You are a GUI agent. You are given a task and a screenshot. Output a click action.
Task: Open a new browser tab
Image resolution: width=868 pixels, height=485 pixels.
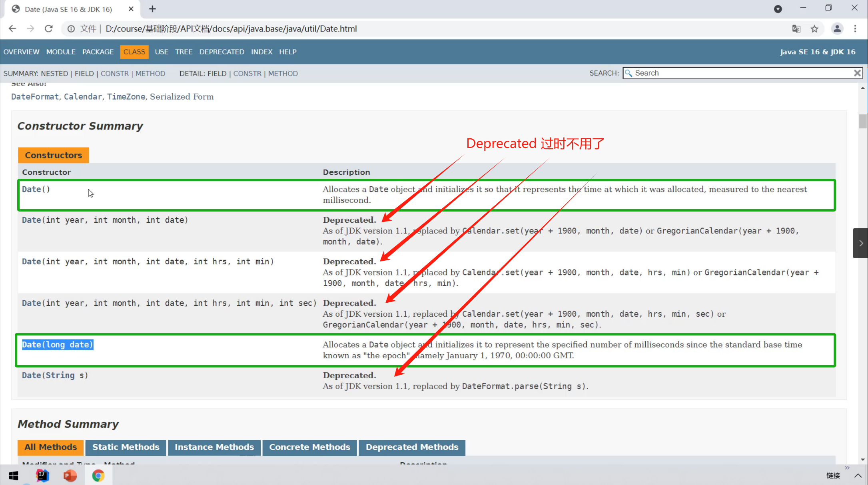pyautogui.click(x=152, y=9)
